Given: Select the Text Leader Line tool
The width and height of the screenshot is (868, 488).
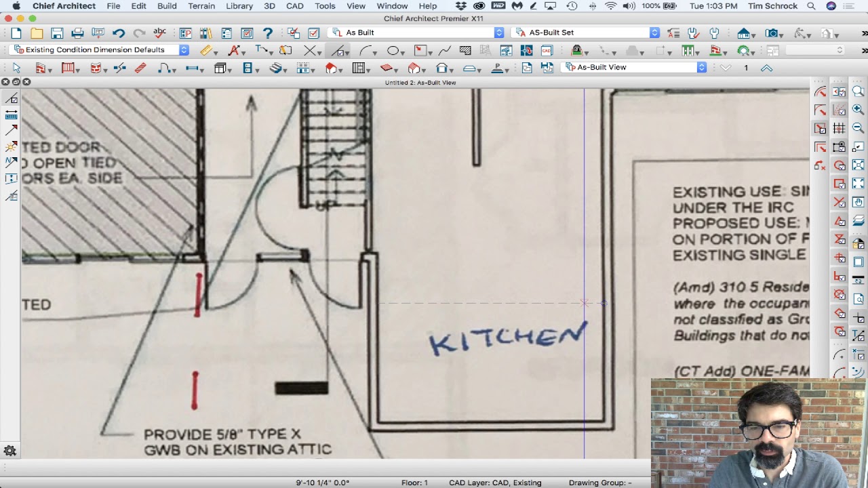Looking at the screenshot, I should tap(261, 50).
